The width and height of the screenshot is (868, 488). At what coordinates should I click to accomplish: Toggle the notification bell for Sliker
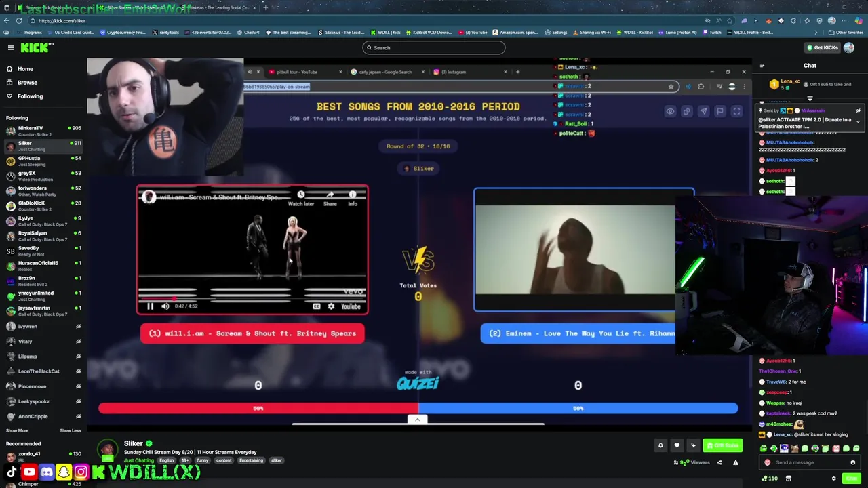(660, 445)
